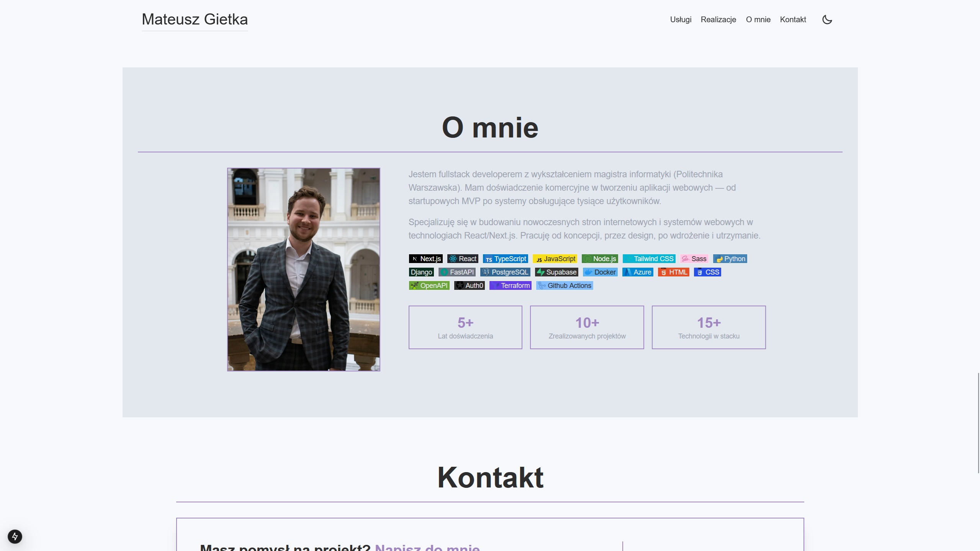Toggle dark mode with the moon icon
The height and width of the screenshot is (551, 980).
tap(827, 20)
